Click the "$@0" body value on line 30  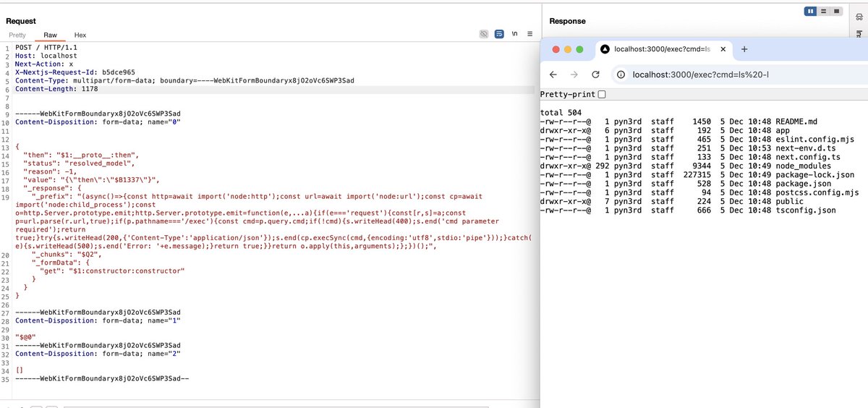(x=25, y=337)
